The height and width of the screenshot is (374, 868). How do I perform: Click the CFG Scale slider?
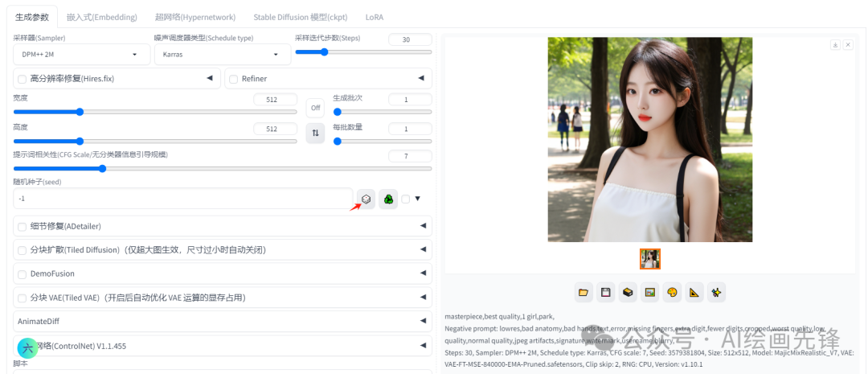click(223, 168)
